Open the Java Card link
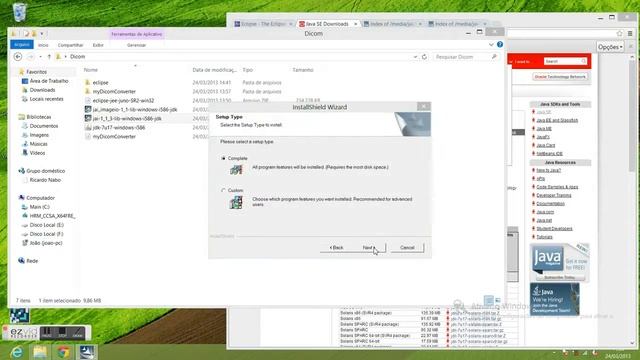The height and width of the screenshot is (360, 640). pyautogui.click(x=546, y=145)
